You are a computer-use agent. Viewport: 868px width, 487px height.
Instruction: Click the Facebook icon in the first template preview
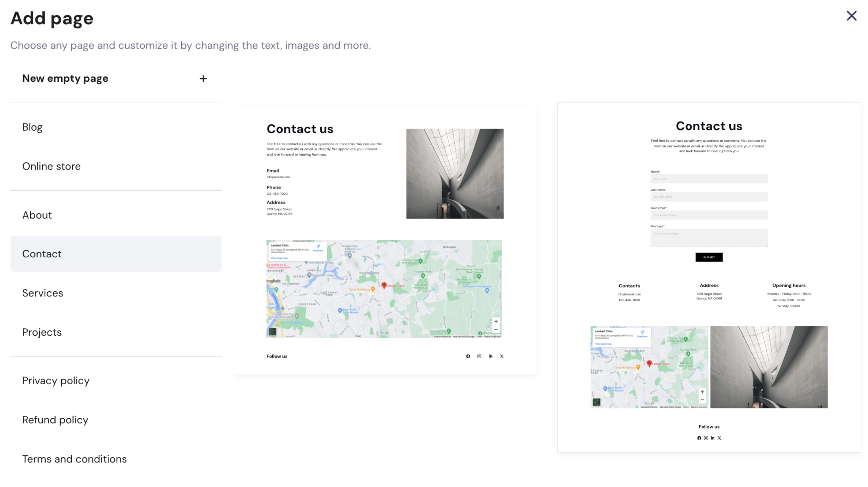[468, 356]
